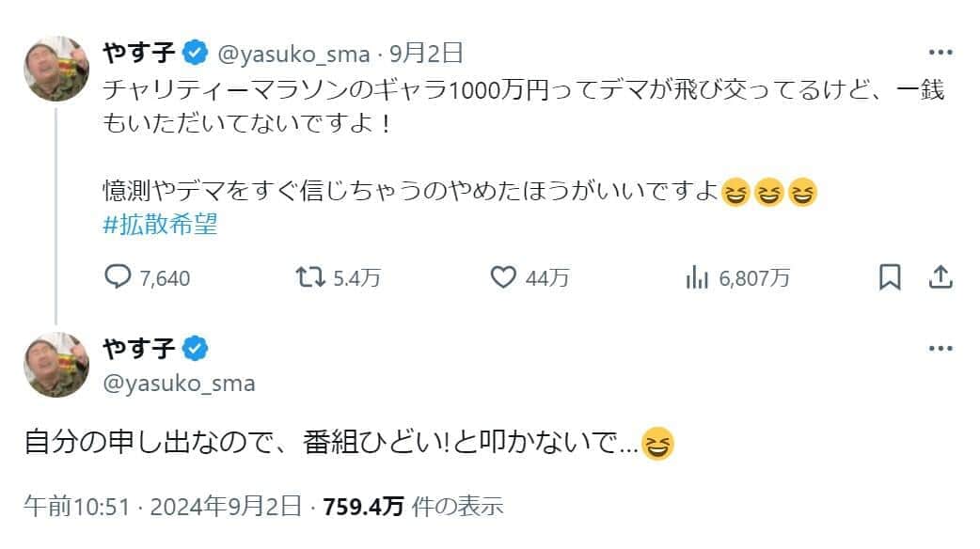Open the share icon on the tweet
This screenshot has height=549, width=980.
[940, 277]
